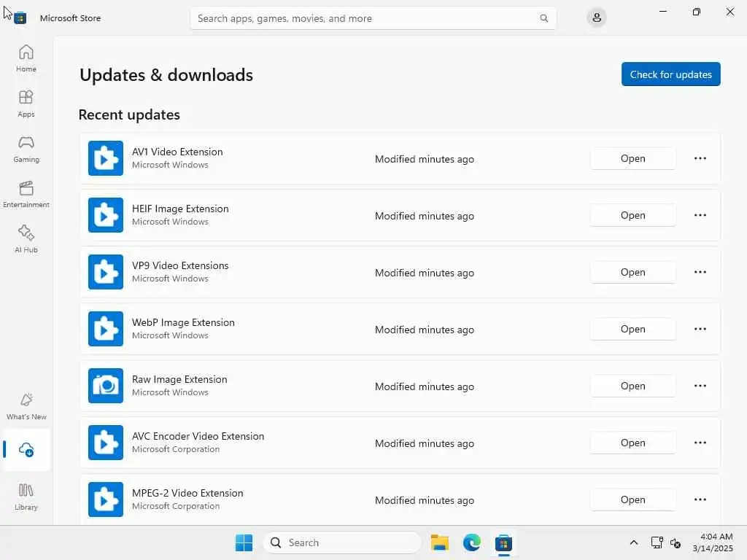
Task: Select the VP9 Video Extensions title text
Action: [180, 265]
